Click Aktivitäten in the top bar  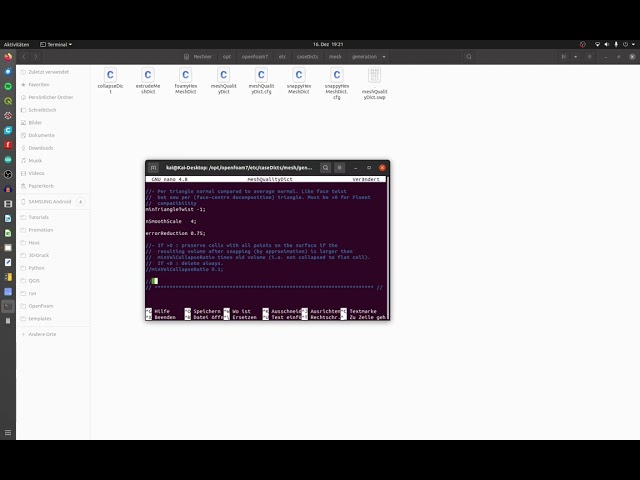[16, 44]
